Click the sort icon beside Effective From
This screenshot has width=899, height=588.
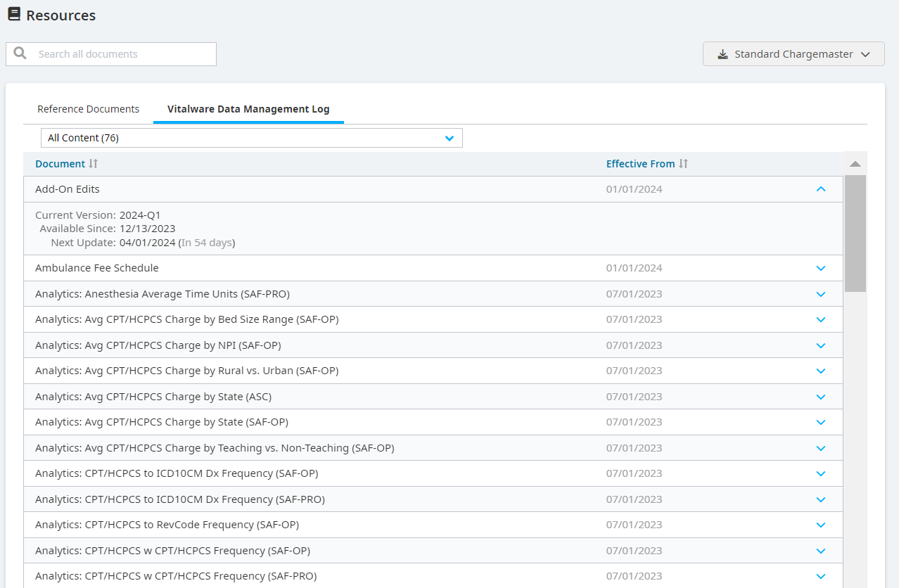pyautogui.click(x=682, y=163)
